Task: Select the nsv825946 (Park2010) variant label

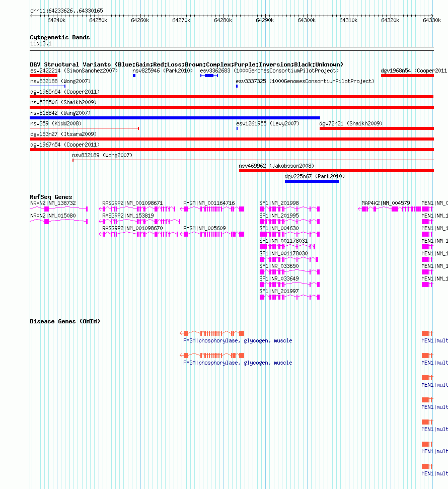Action: pos(163,71)
